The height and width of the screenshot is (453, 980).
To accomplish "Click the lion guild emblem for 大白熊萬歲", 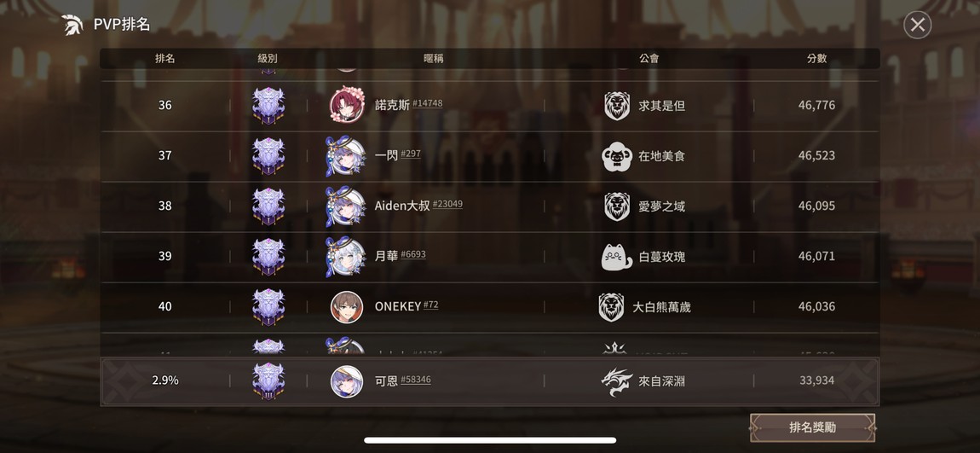I will coord(611,307).
